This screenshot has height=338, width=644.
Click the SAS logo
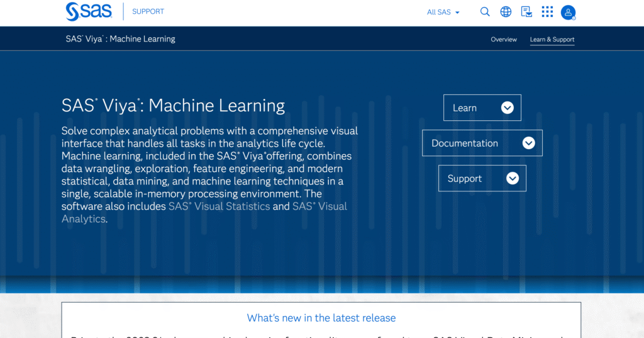click(89, 11)
